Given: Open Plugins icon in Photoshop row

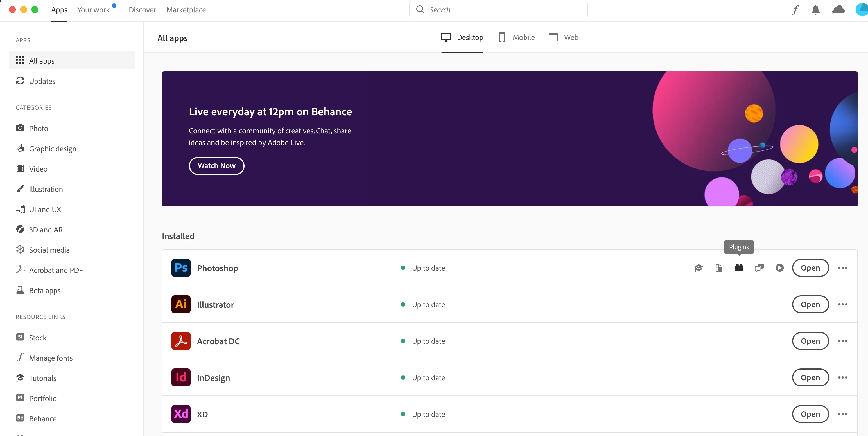Looking at the screenshot, I should (739, 268).
